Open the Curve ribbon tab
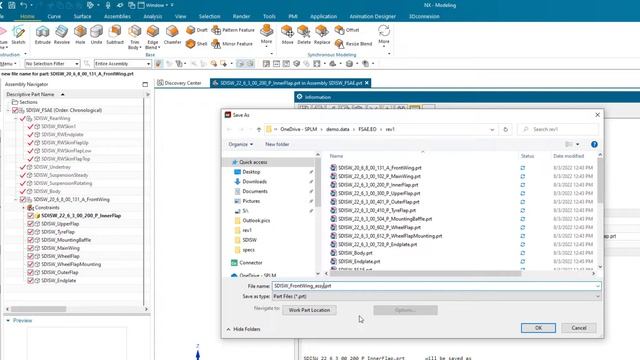This screenshot has height=360, width=640. [x=54, y=16]
